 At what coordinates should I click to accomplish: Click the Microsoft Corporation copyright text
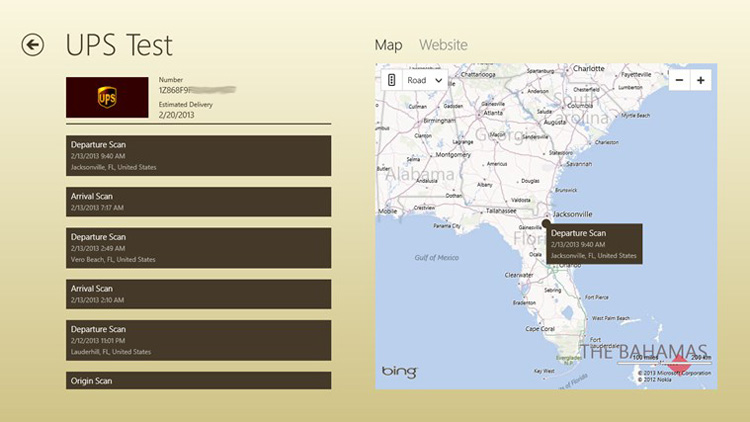tap(674, 373)
